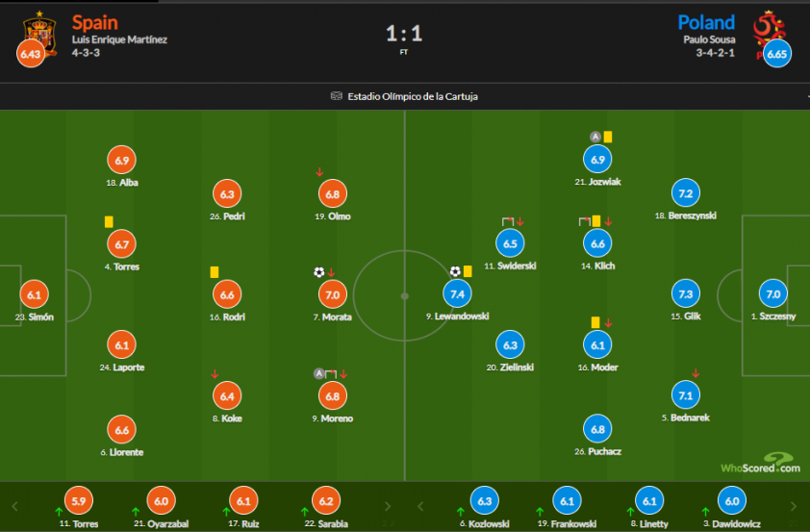Select Simón's 6.1 goalkeeper rating circle
This screenshot has width=810, height=532.
click(34, 295)
